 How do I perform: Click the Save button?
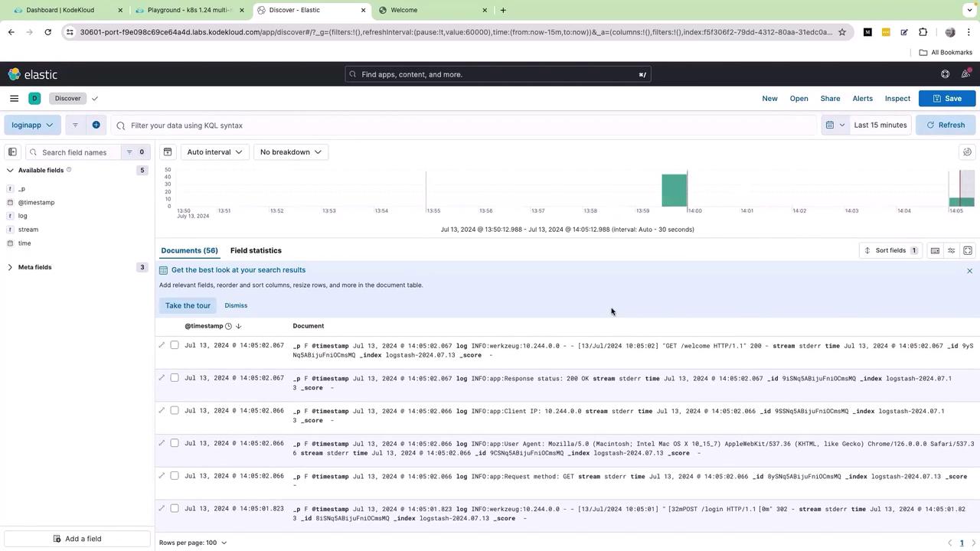(947, 98)
